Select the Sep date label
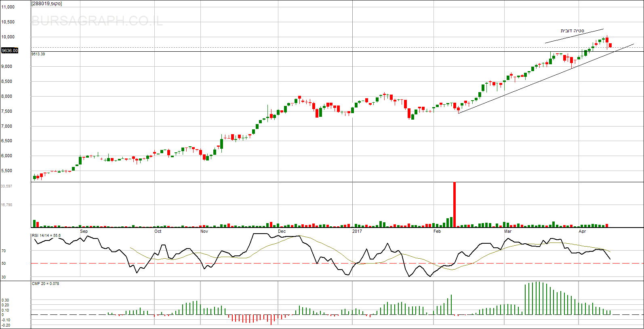The width and height of the screenshot is (644, 329). [84, 231]
